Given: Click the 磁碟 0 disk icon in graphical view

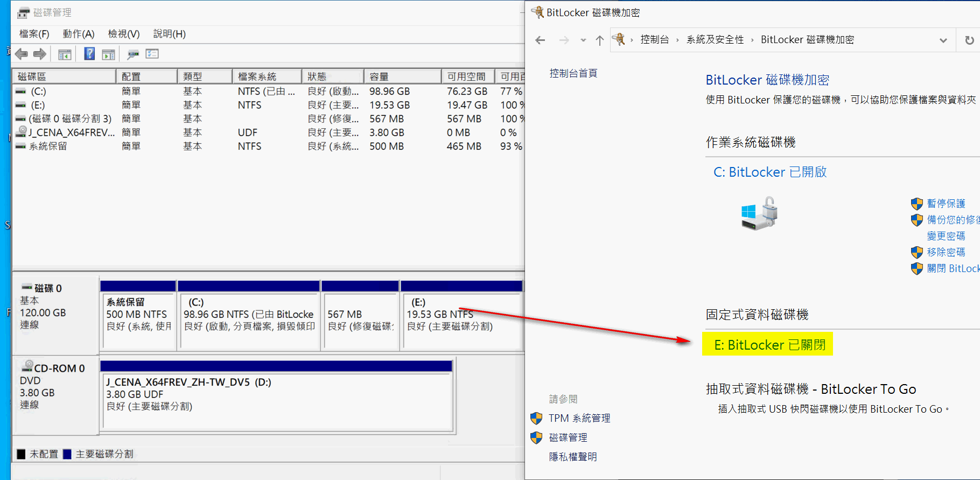Looking at the screenshot, I should tap(27, 288).
